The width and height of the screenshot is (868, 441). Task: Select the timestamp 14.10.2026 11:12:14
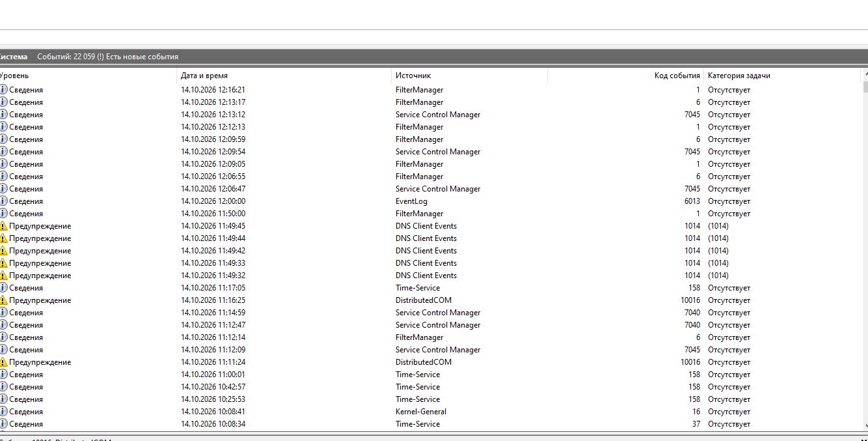pos(213,337)
